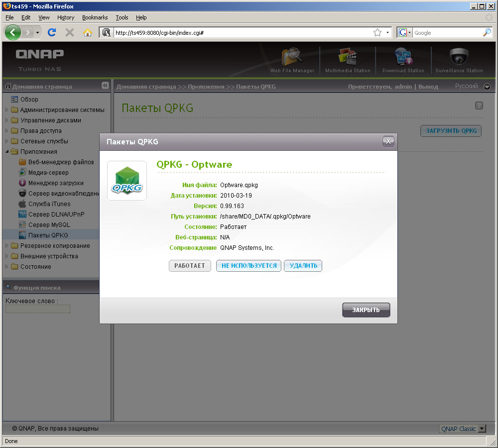This screenshot has width=498, height=448.
Task: Open language dropdown next to Русский
Action: (487, 86)
